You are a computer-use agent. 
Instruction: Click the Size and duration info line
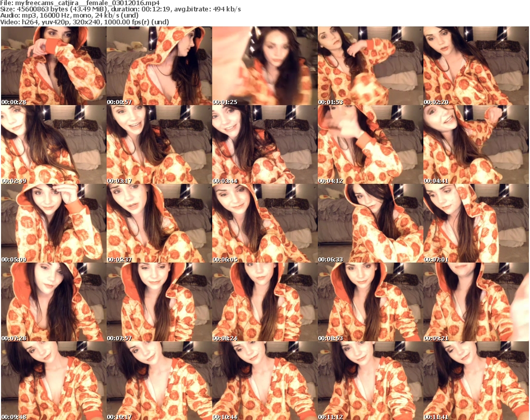click(x=120, y=9)
